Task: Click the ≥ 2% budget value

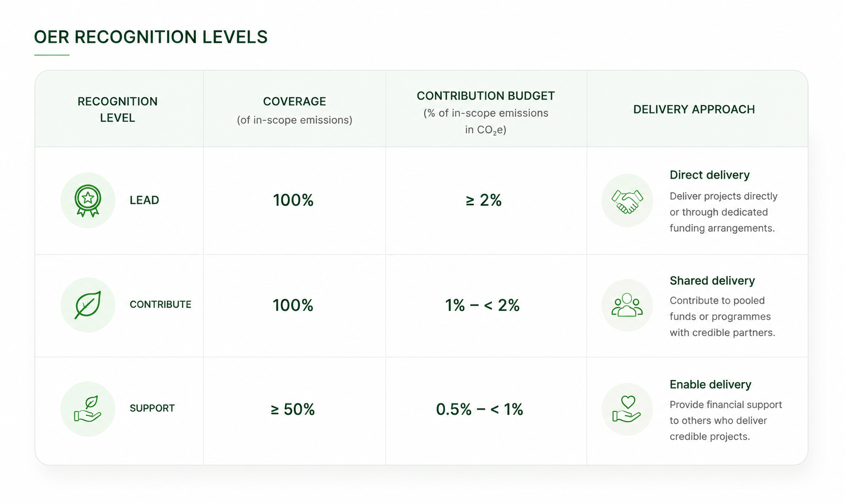Action: click(484, 200)
